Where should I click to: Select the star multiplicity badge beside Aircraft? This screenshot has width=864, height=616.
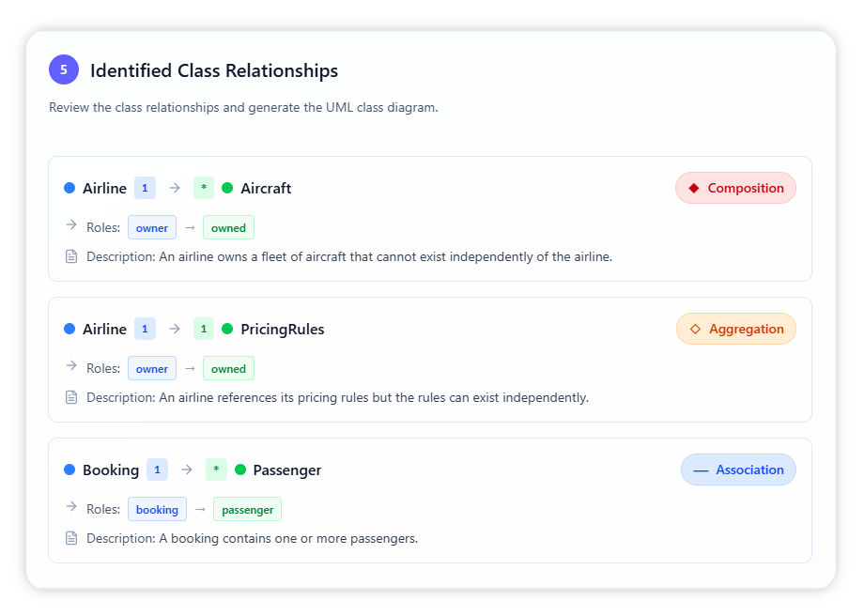(x=204, y=188)
